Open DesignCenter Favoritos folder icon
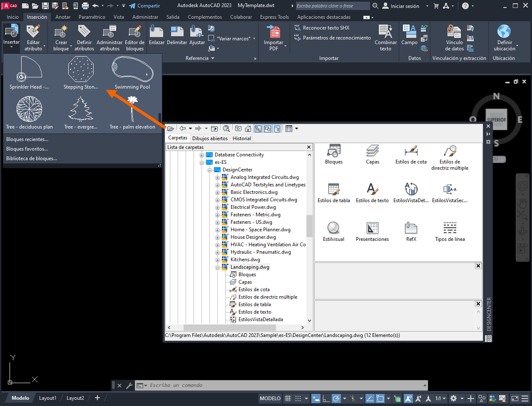532x406 pixels. tap(238, 129)
